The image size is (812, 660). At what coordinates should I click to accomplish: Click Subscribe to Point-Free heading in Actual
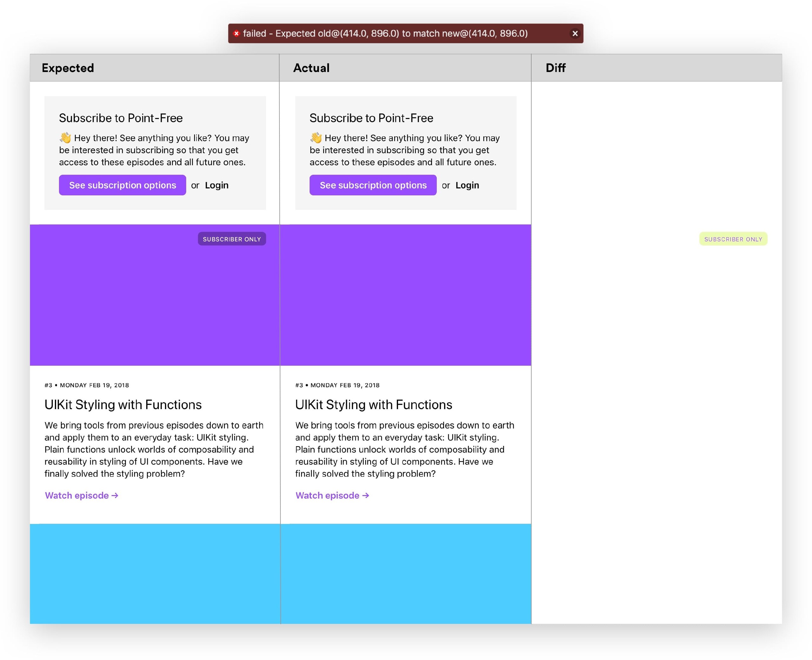pyautogui.click(x=371, y=118)
